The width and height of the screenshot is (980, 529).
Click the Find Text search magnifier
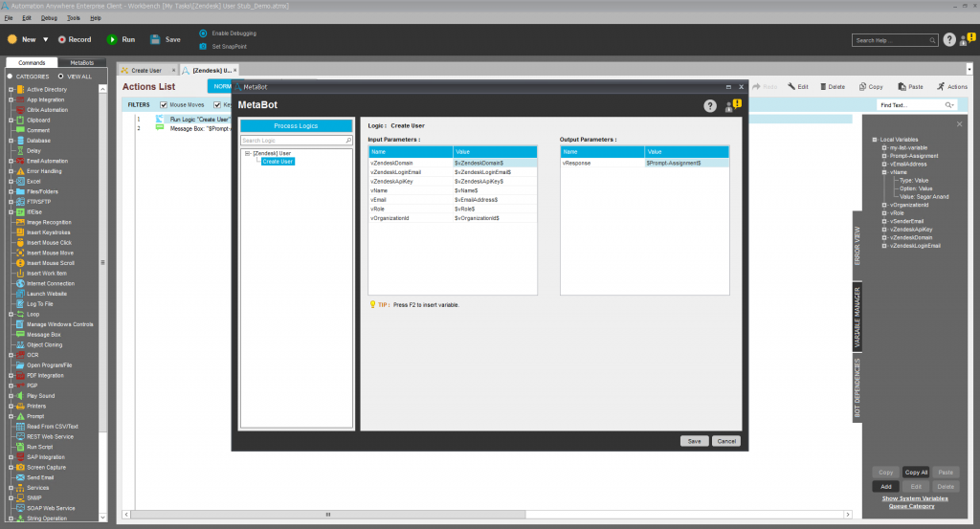click(x=948, y=105)
